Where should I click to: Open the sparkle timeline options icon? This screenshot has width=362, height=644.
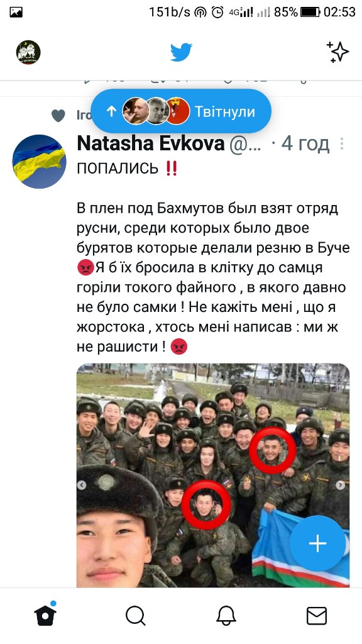337,52
